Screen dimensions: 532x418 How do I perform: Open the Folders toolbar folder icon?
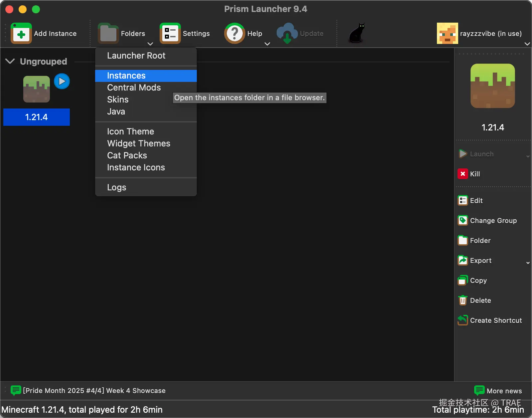tap(108, 33)
